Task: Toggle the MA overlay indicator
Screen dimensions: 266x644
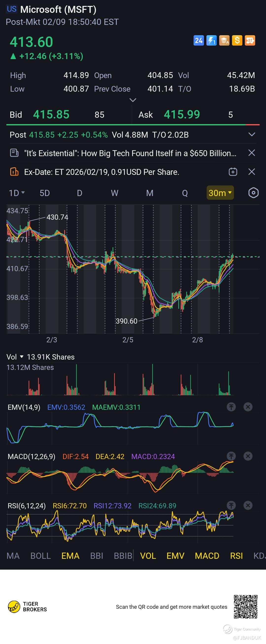Action: point(13,556)
